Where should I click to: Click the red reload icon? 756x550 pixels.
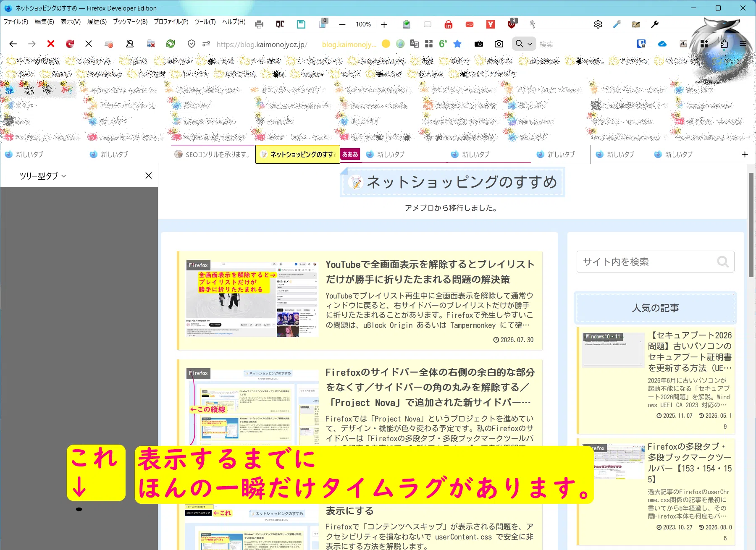70,44
